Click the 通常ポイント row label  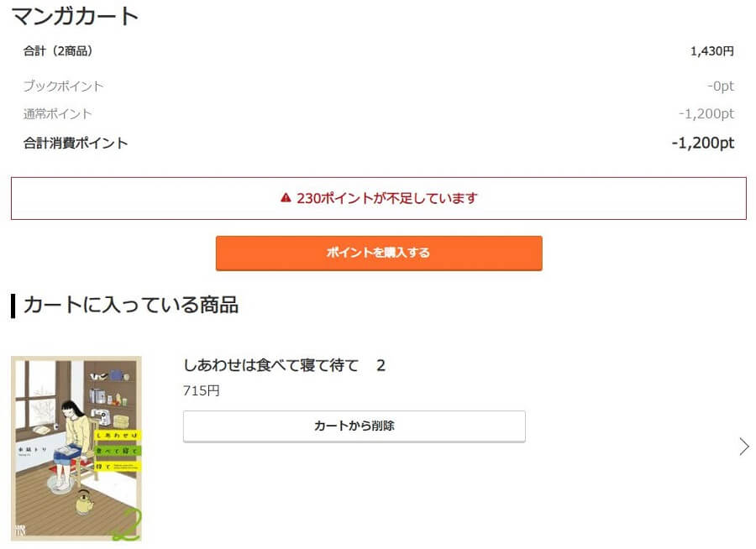click(x=57, y=114)
